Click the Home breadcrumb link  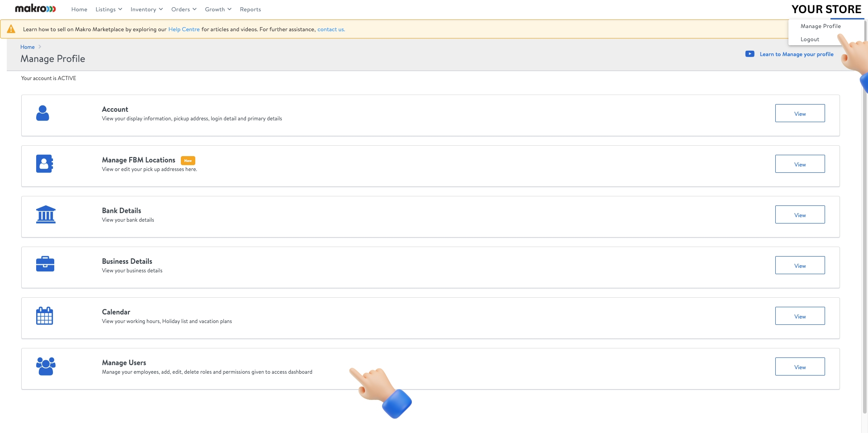[27, 47]
